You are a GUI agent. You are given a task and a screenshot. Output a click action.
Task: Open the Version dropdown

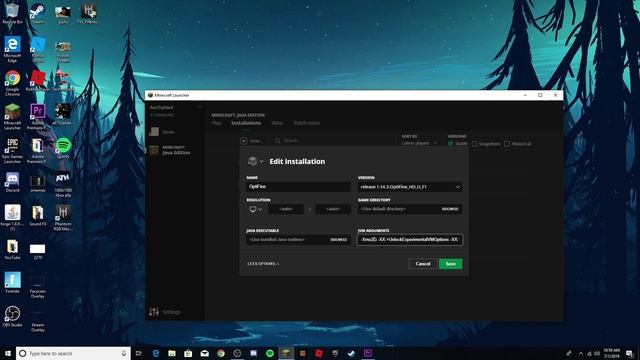coord(410,187)
